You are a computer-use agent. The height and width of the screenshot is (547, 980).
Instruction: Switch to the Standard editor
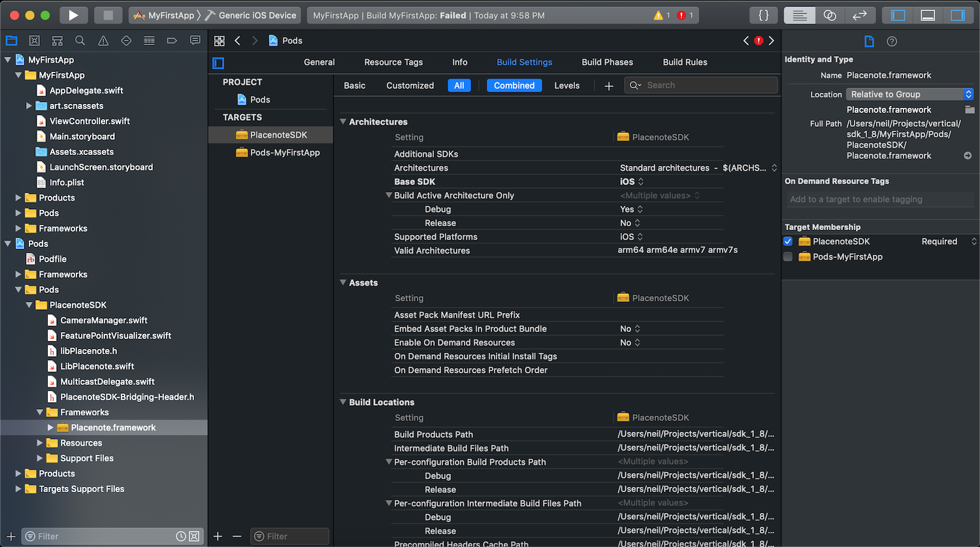800,15
